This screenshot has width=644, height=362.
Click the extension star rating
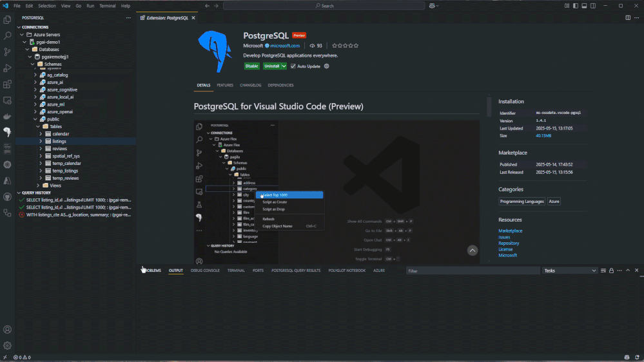(345, 46)
